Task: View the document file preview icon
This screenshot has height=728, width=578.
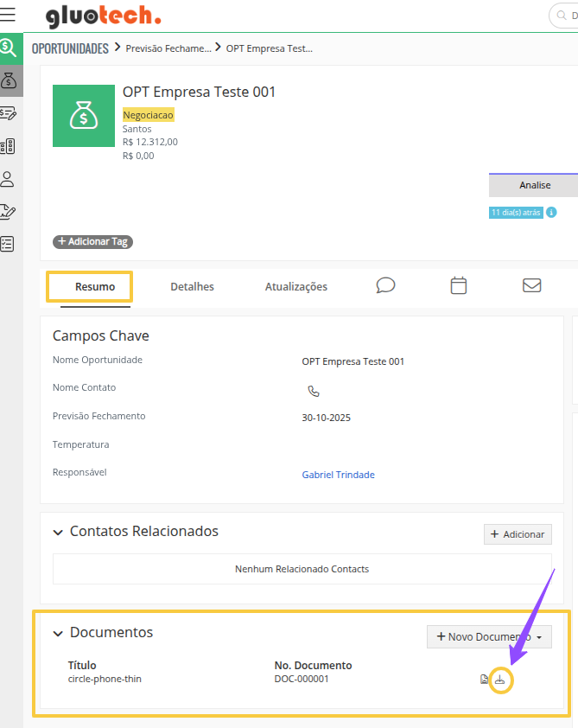Action: point(485,680)
